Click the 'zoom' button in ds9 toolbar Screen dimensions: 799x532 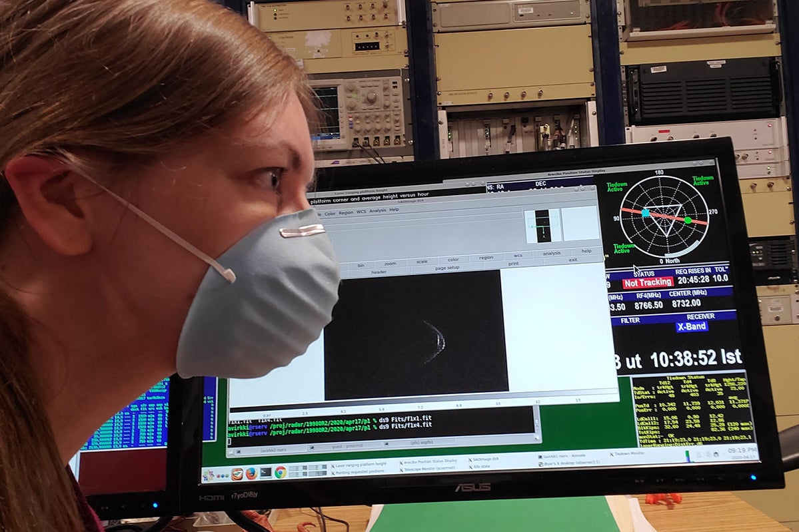coord(390,263)
